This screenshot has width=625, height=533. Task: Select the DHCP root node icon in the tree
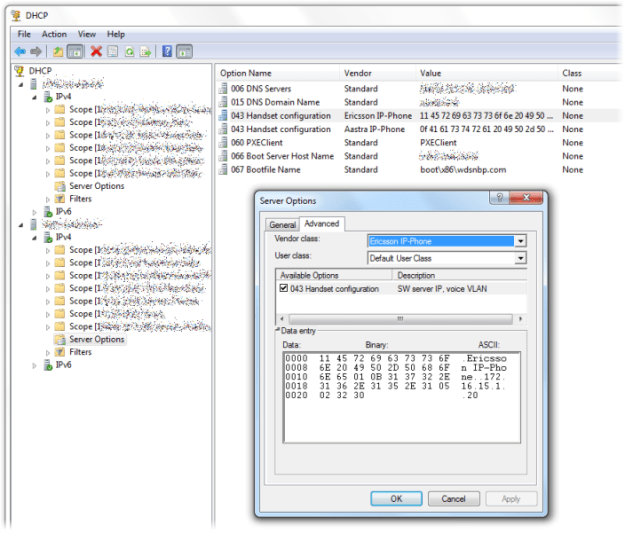pos(19,71)
